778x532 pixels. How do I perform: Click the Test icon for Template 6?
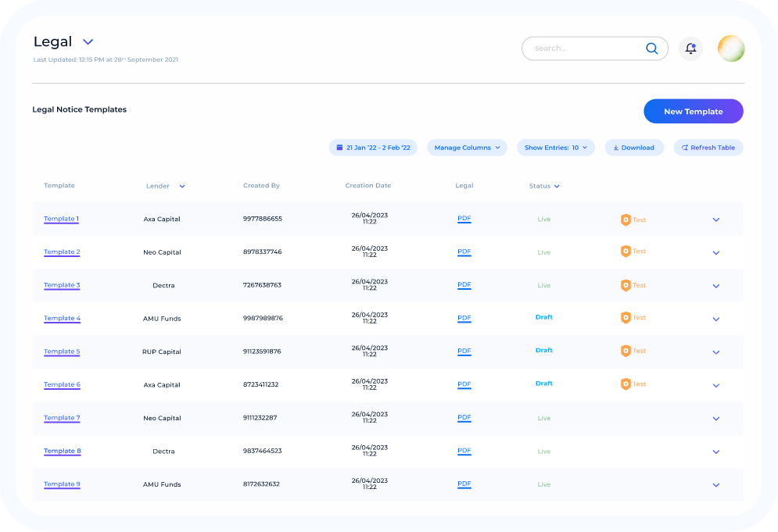[626, 384]
